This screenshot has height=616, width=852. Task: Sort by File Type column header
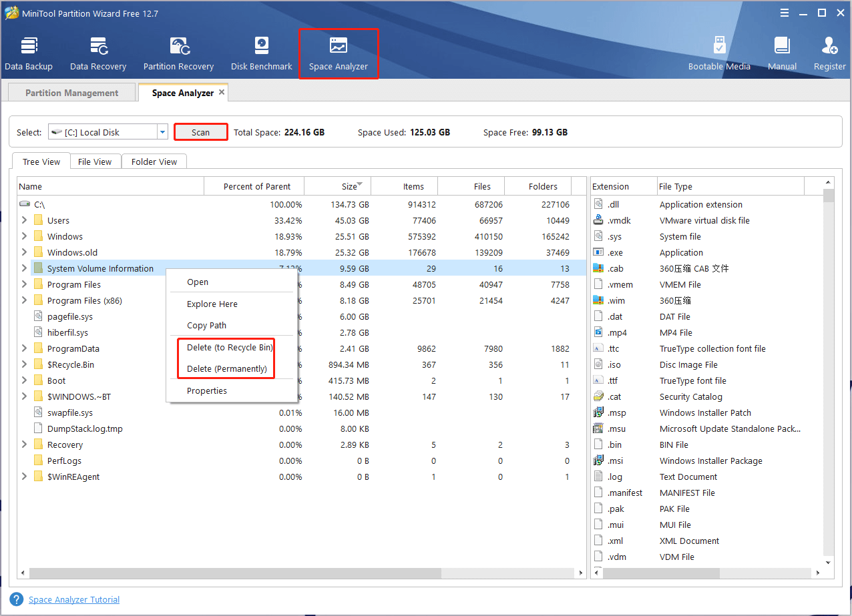pos(730,186)
